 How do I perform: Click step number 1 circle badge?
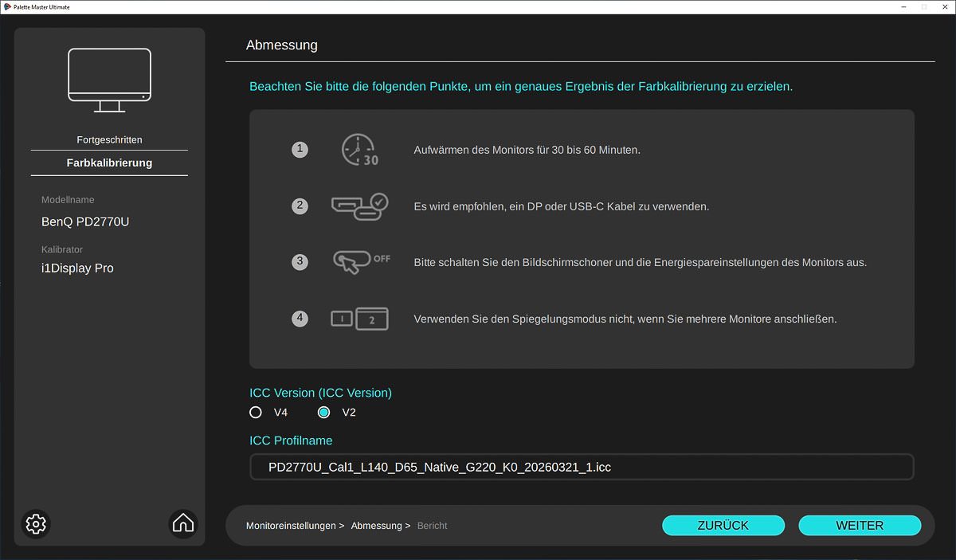(x=300, y=150)
